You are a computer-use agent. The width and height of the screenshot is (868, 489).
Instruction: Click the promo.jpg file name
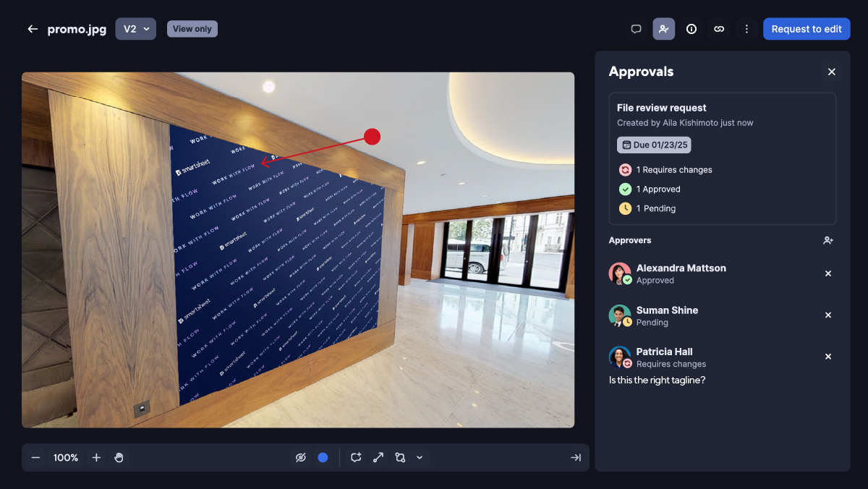click(x=77, y=29)
